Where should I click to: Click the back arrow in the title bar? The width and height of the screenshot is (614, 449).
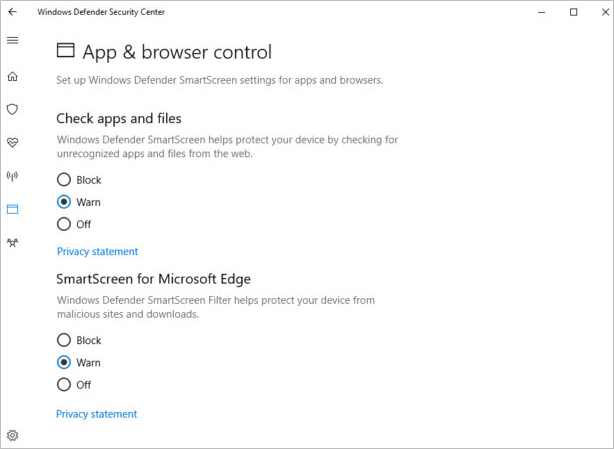click(x=12, y=12)
